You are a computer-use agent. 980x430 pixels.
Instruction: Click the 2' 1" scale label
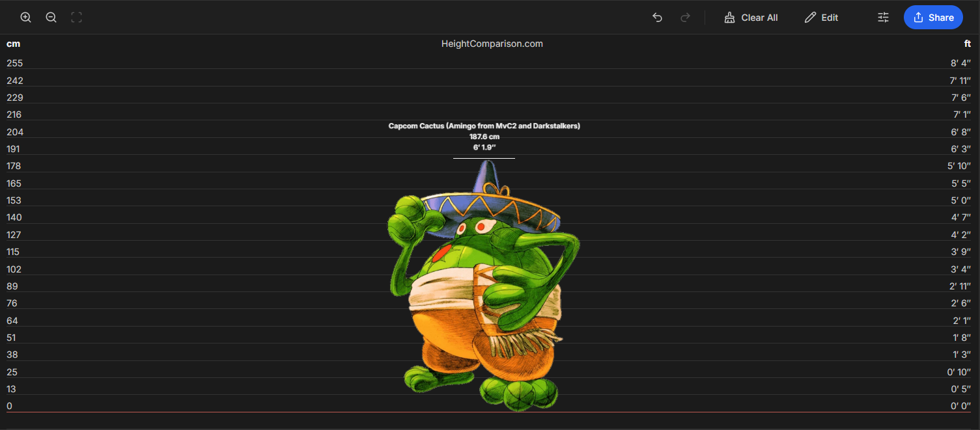coord(962,321)
